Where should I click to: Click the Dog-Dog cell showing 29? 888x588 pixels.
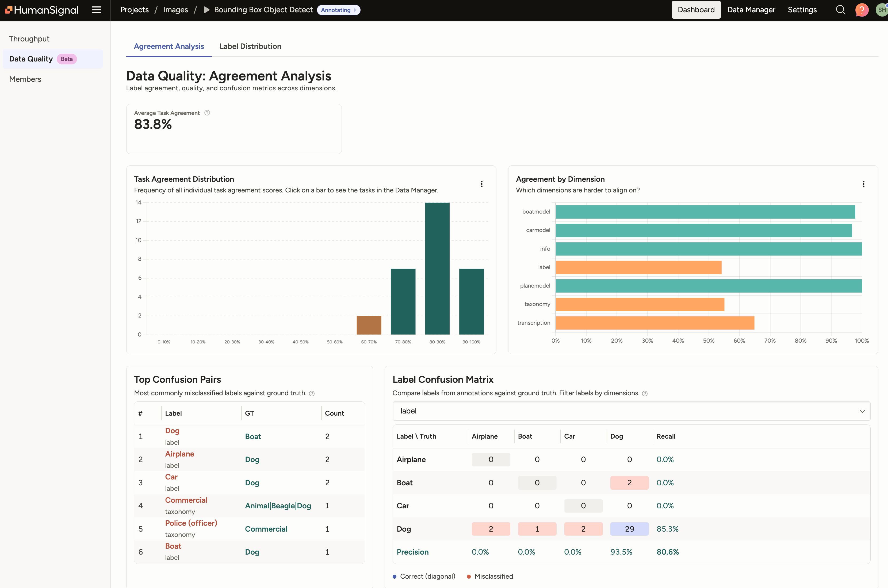click(x=629, y=529)
